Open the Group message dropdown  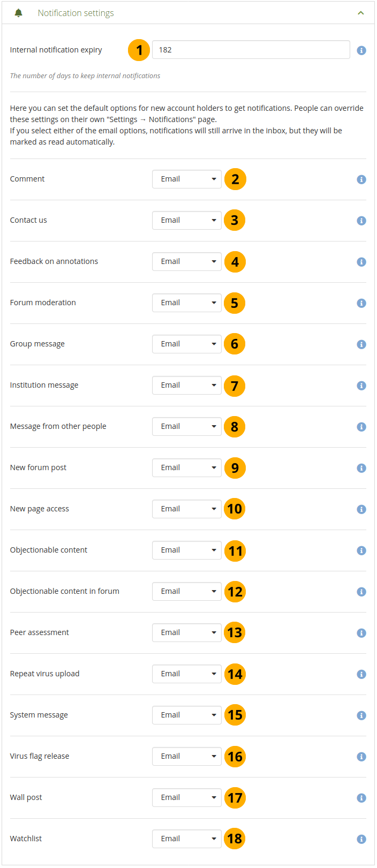tap(186, 344)
